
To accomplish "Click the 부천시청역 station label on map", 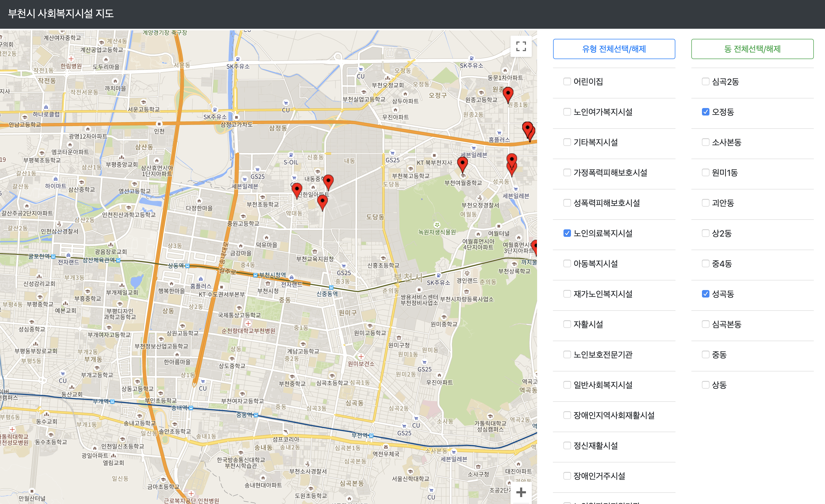I will click(272, 275).
